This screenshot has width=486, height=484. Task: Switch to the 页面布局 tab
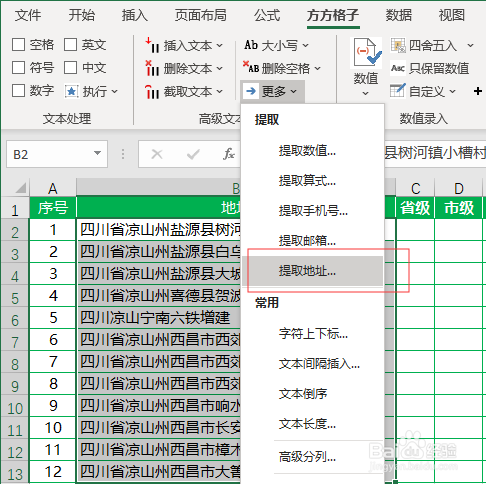pyautogui.click(x=201, y=15)
